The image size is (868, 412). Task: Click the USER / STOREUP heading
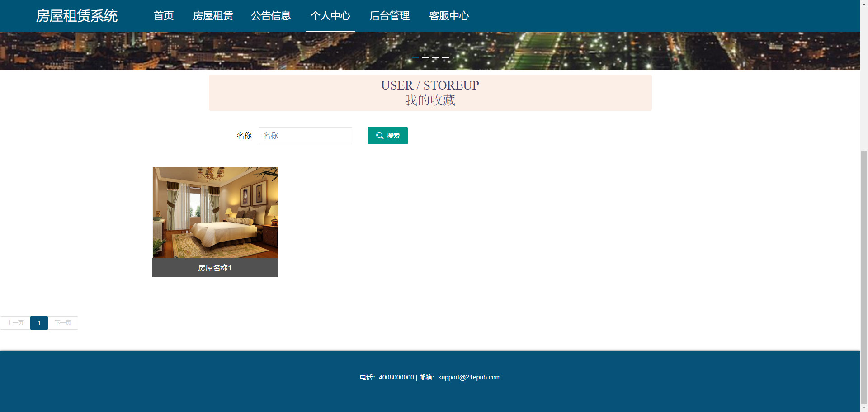430,85
